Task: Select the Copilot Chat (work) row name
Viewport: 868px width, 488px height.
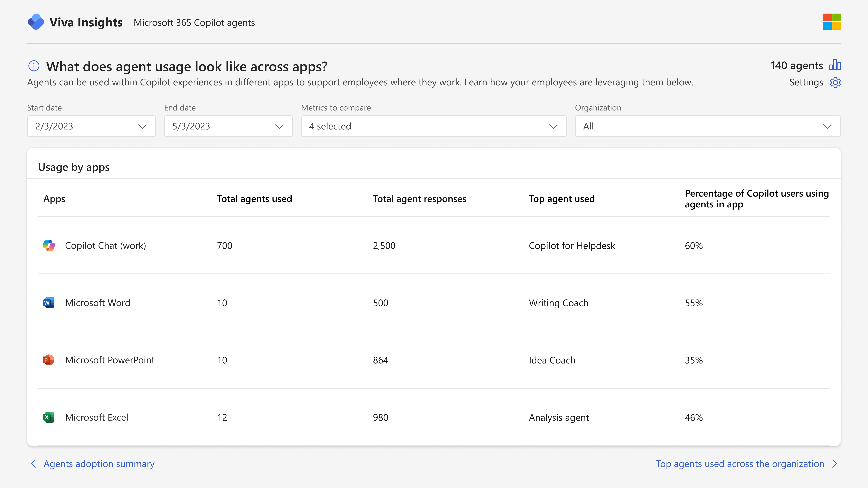Action: (105, 246)
